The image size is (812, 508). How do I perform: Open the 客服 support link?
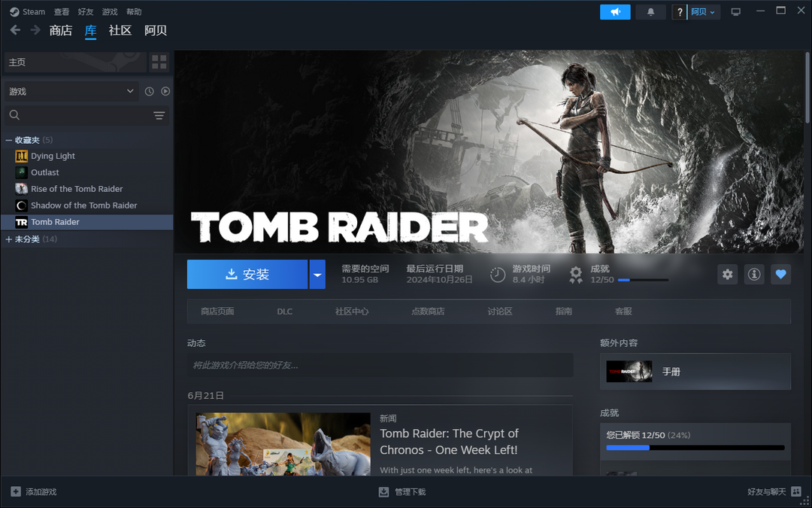[x=623, y=312]
